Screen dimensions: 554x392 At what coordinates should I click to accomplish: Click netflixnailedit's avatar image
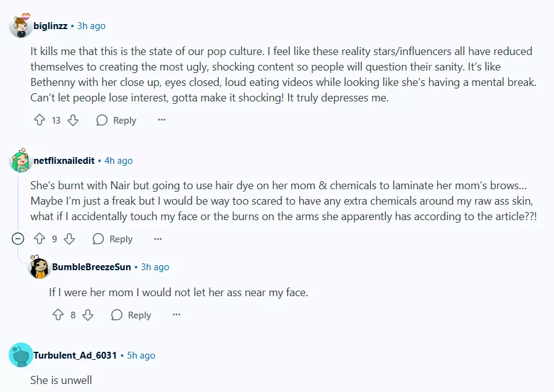click(x=20, y=161)
